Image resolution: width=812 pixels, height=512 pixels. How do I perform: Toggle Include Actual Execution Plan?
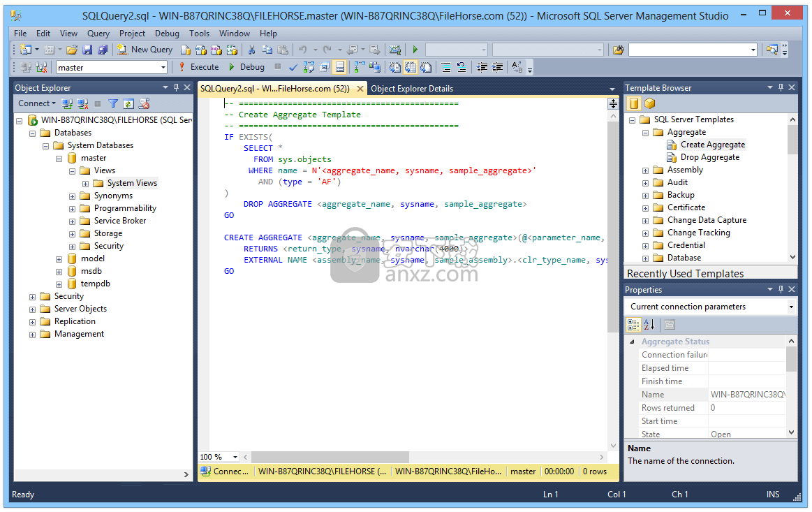[x=360, y=67]
